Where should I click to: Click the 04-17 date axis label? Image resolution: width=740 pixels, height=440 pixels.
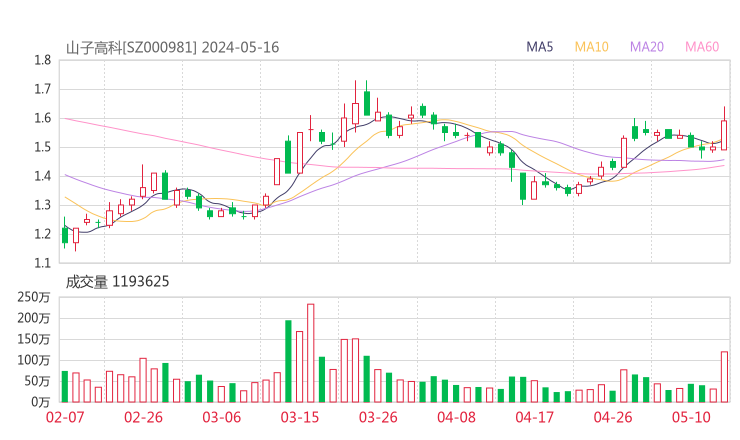click(x=534, y=417)
